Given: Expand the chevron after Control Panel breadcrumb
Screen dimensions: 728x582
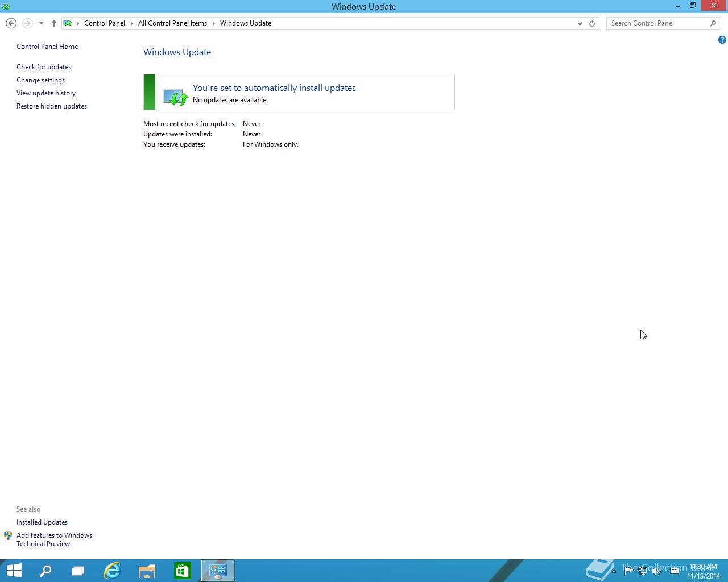Looking at the screenshot, I should point(131,23).
